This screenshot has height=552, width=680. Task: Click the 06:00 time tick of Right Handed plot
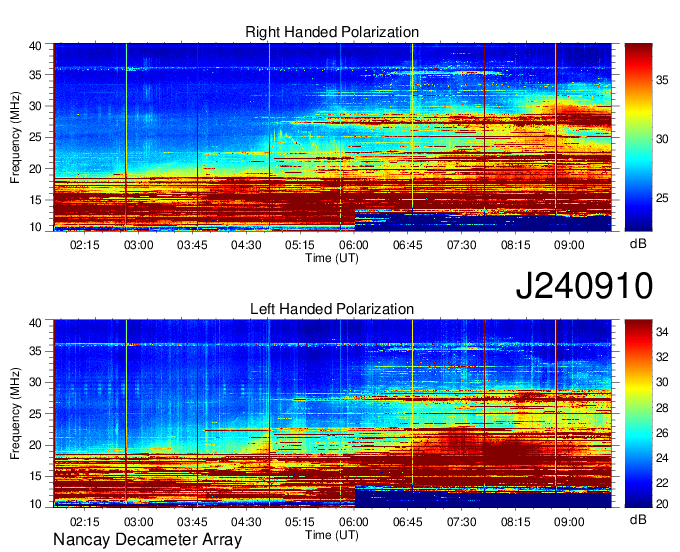[x=354, y=245]
